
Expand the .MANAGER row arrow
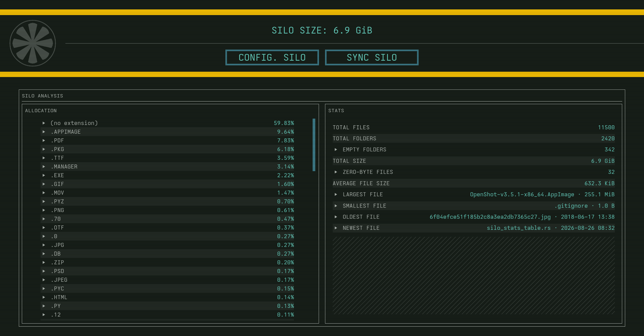(44, 166)
